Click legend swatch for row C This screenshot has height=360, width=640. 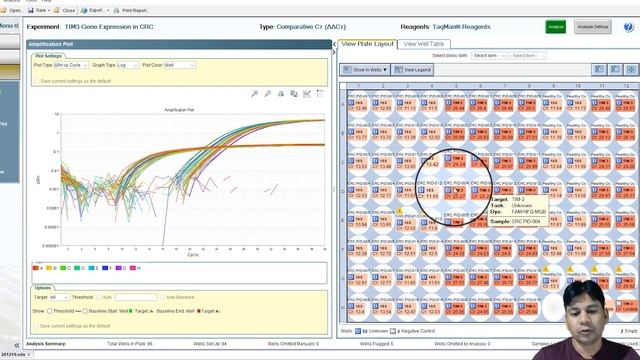point(63,268)
